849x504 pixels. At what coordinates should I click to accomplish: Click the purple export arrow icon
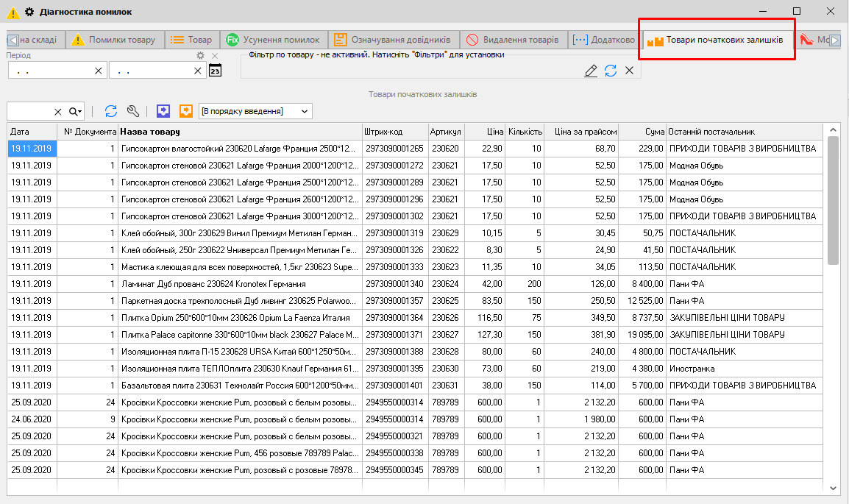pyautogui.click(x=164, y=111)
